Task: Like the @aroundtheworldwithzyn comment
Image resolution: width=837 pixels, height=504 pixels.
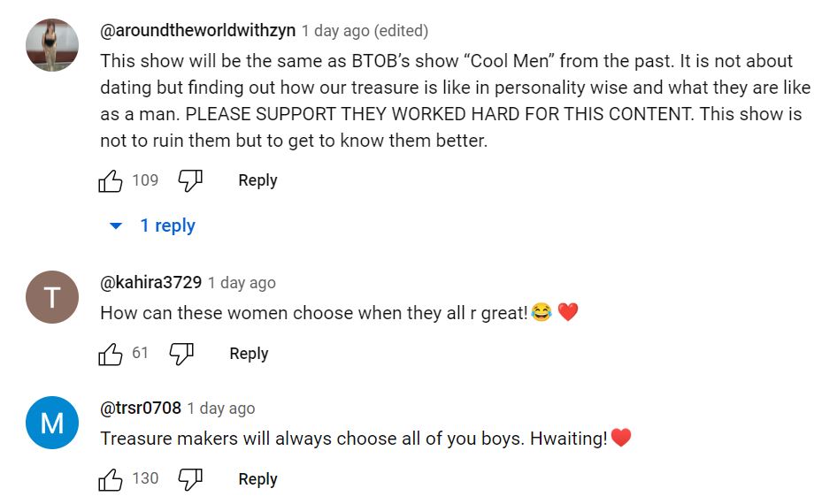Action: 111,181
